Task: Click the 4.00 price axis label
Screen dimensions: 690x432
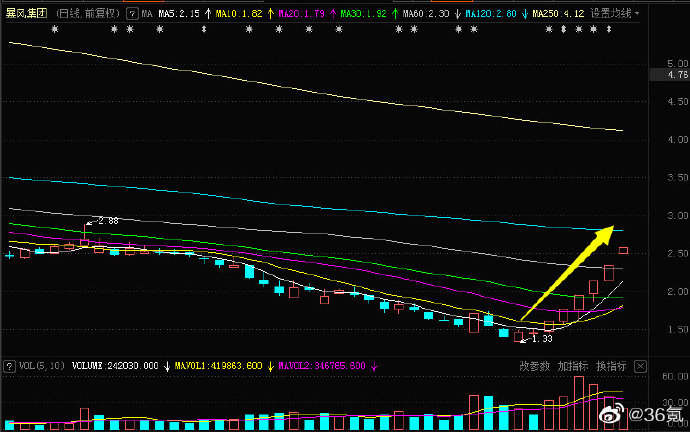Action: pos(677,139)
